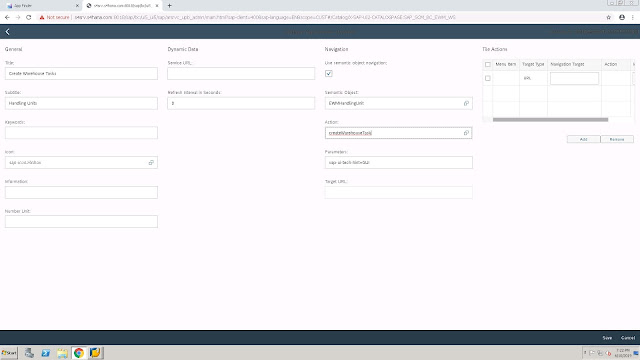This screenshot has width=640, height=360.
Task: Click the Action column header
Action: [616, 64]
